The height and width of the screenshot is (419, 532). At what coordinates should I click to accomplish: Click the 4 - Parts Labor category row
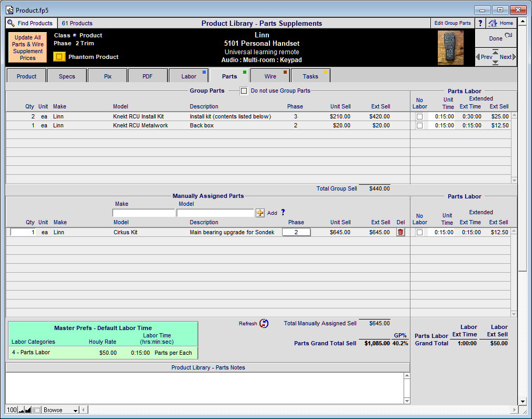click(x=103, y=353)
